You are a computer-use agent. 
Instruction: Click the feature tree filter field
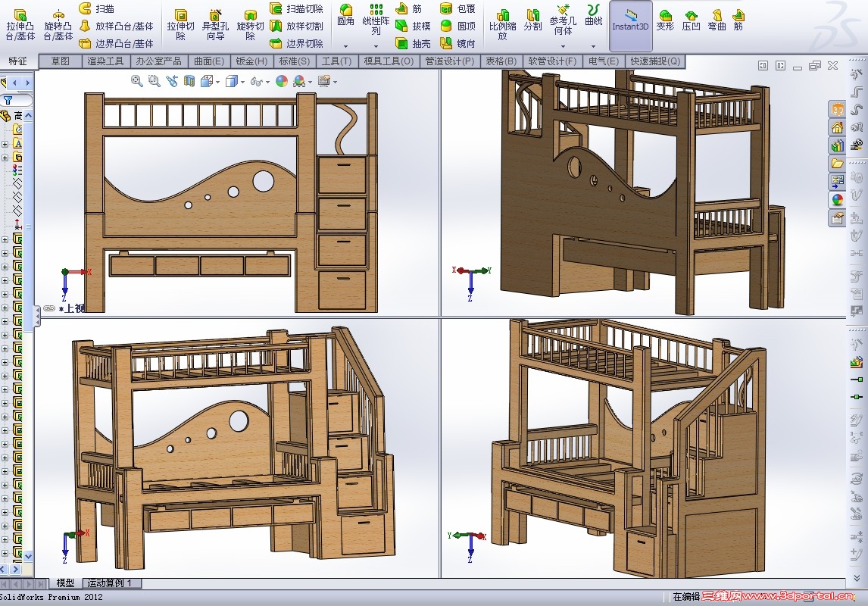pos(17,100)
